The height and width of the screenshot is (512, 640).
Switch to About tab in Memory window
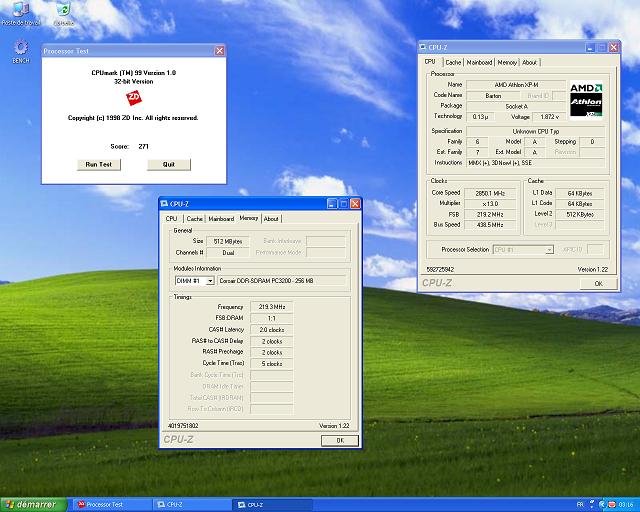pyautogui.click(x=271, y=219)
